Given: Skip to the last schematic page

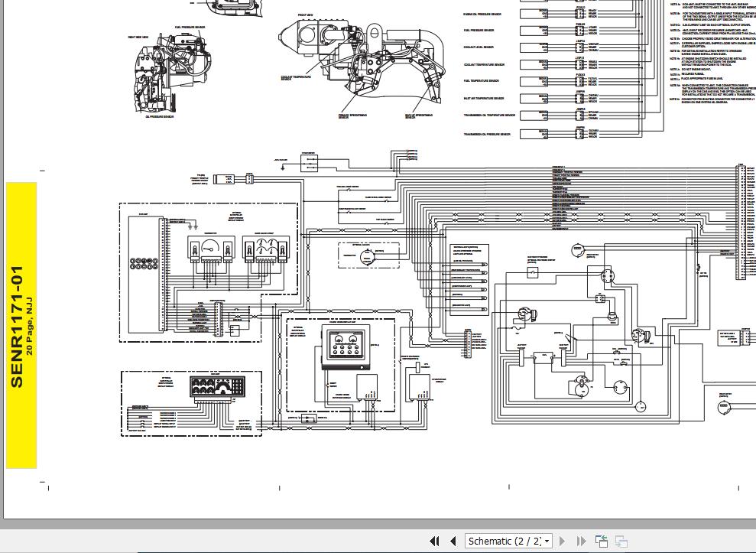Looking at the screenshot, I should pyautogui.click(x=580, y=541).
